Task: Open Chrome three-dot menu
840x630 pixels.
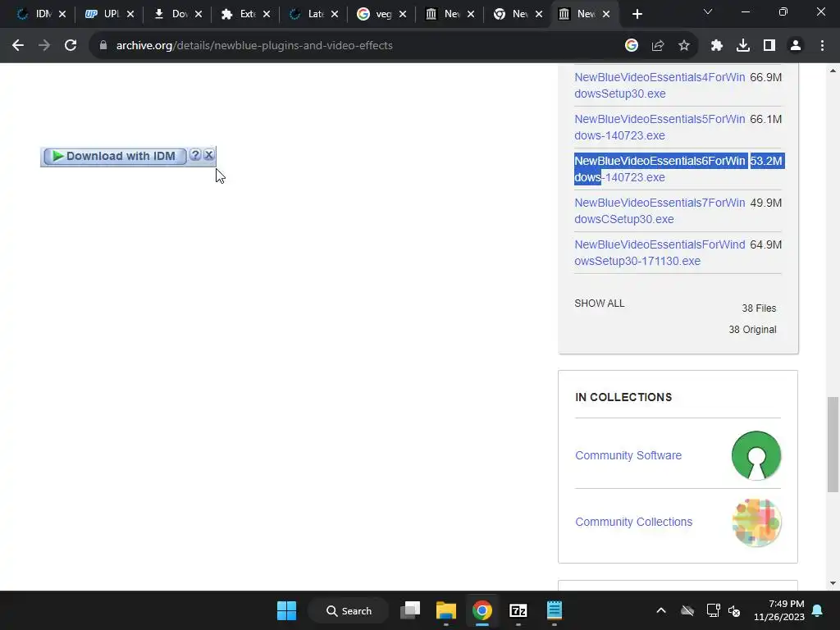Action: (x=822, y=46)
